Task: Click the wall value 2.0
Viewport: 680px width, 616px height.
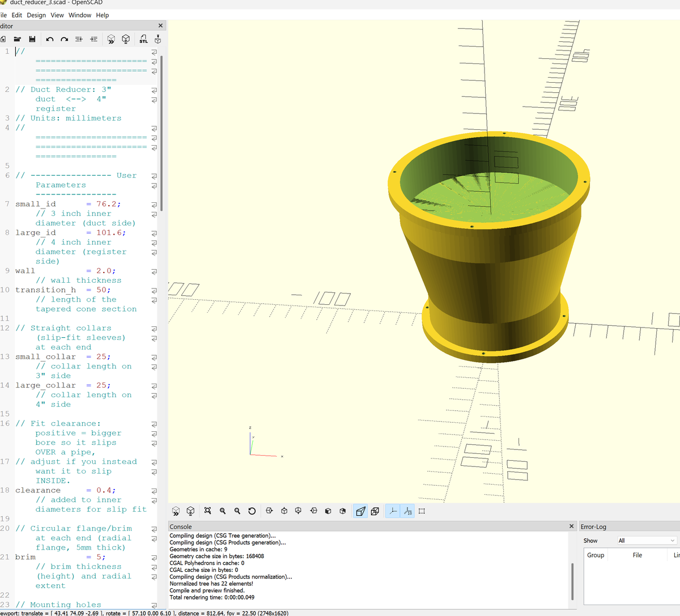Action: 104,271
